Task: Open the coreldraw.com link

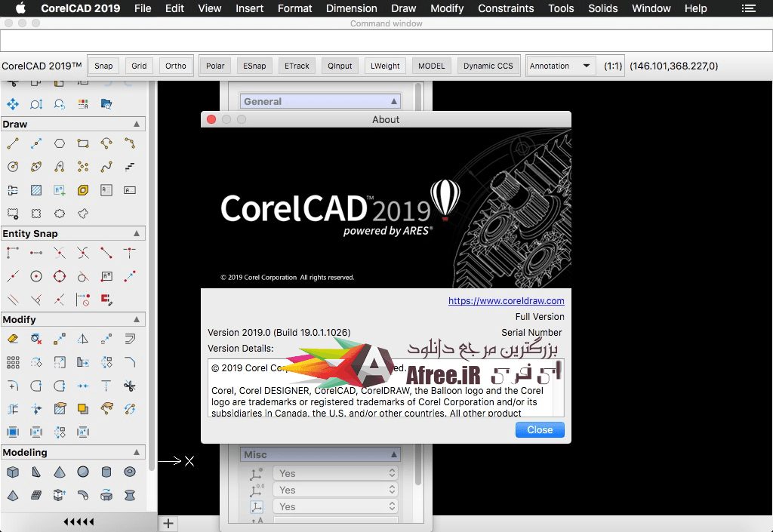Action: point(506,300)
